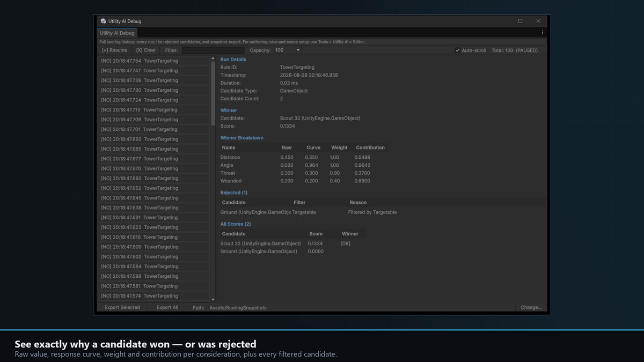Screen dimensions: 644x362
Task: Click the Total: 100 (PAUSED) status
Action: pos(515,50)
